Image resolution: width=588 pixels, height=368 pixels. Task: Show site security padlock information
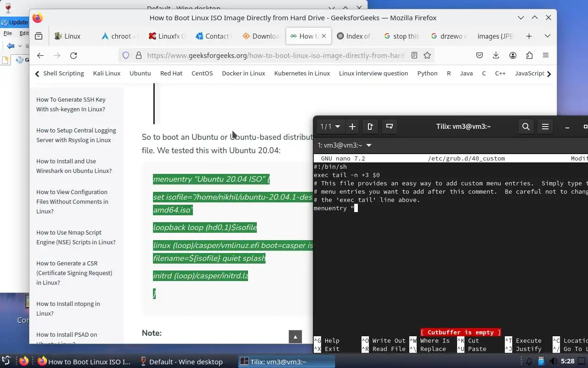[138, 55]
